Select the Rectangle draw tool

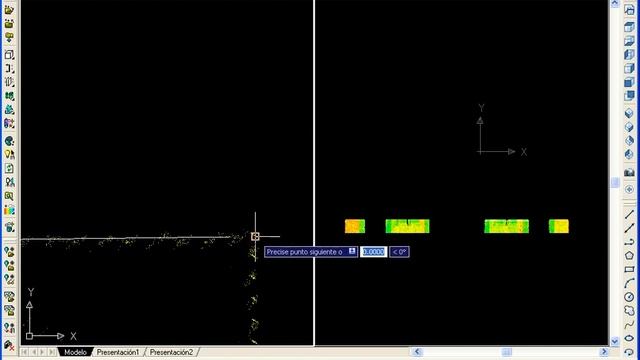(x=629, y=269)
